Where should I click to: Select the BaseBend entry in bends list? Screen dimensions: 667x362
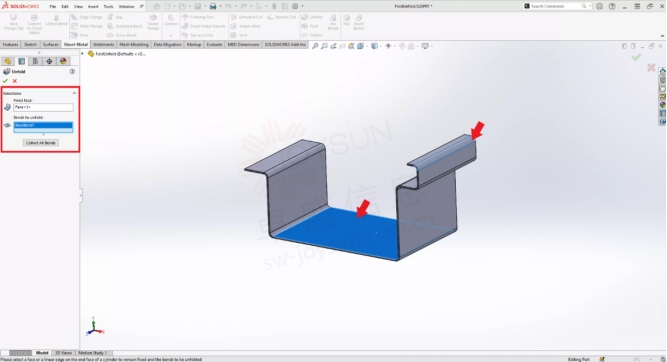[x=43, y=125]
